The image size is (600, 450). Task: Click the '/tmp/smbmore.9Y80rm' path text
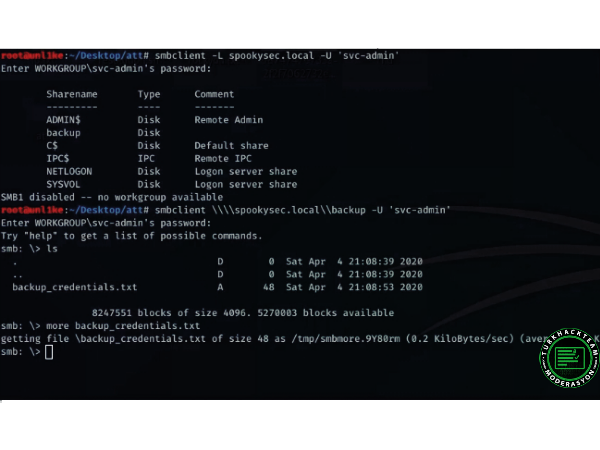[346, 339]
